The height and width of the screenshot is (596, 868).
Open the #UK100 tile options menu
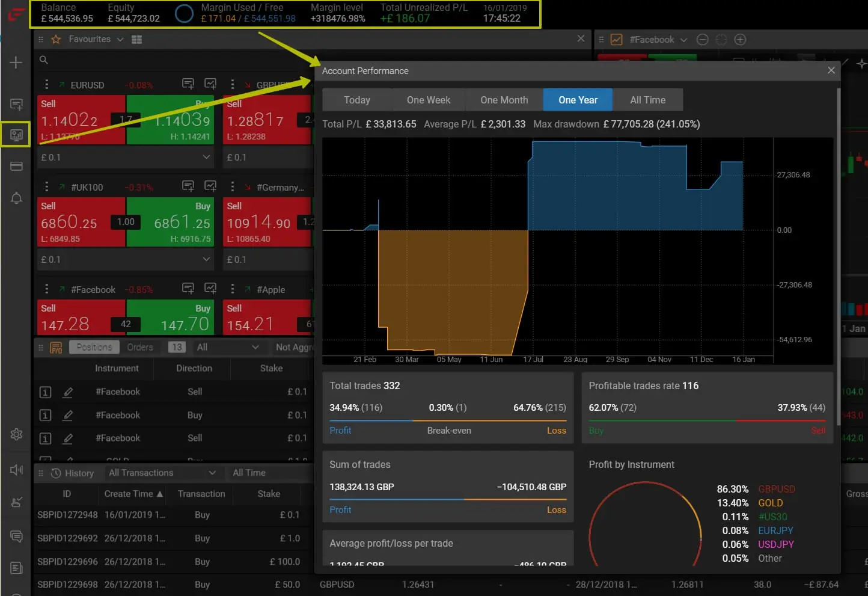(x=46, y=187)
